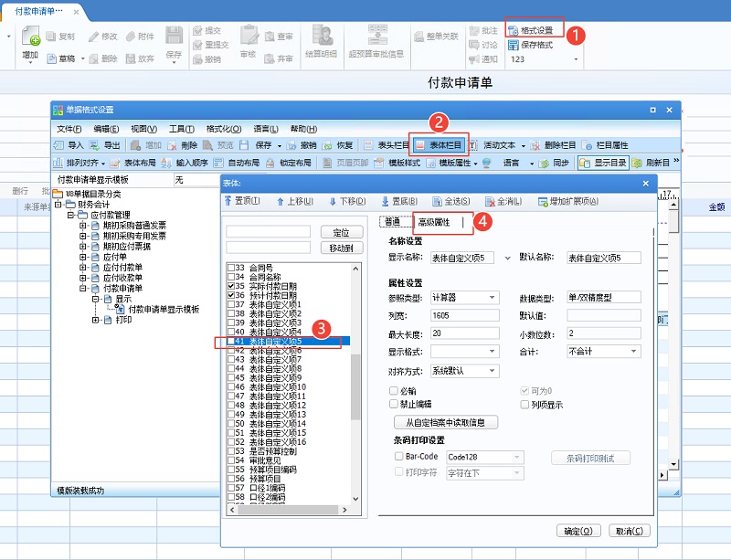Screen dimensions: 731x560
Task: Open the 显示名称 dropdown arrow
Action: tap(508, 258)
